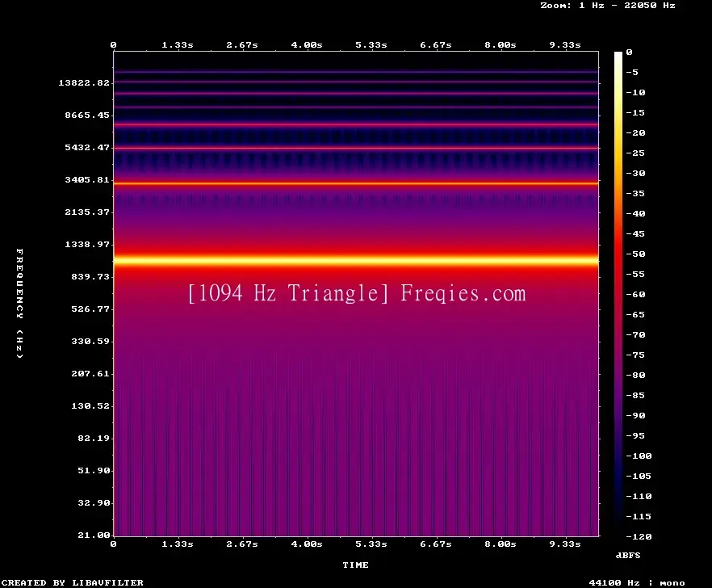This screenshot has width=712, height=588.
Task: Select the 330.59 frequency axis label
Action: coord(90,342)
